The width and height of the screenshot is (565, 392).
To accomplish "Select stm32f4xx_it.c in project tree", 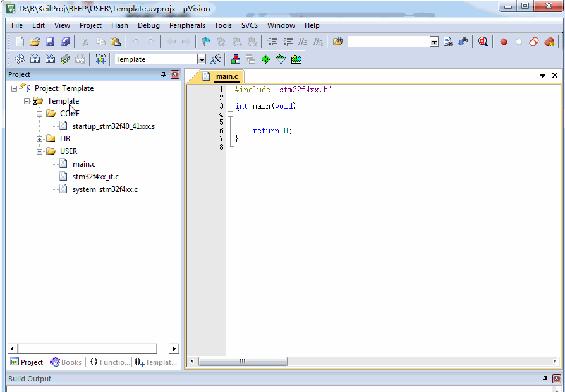I will pyautogui.click(x=95, y=177).
